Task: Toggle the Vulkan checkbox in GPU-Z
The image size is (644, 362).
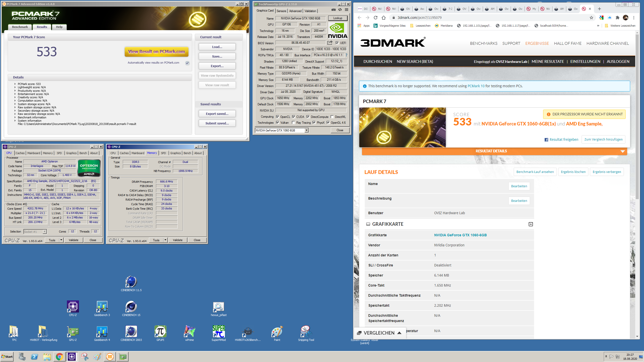Action: (277, 122)
